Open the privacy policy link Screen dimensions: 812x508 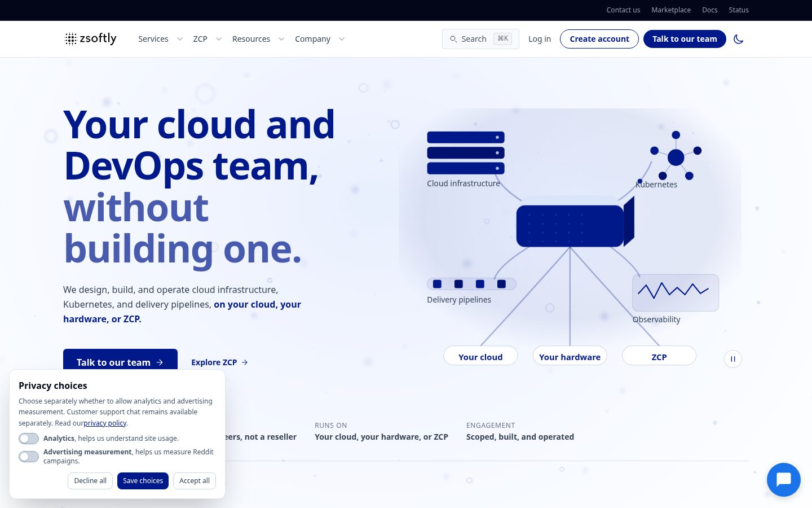(105, 423)
